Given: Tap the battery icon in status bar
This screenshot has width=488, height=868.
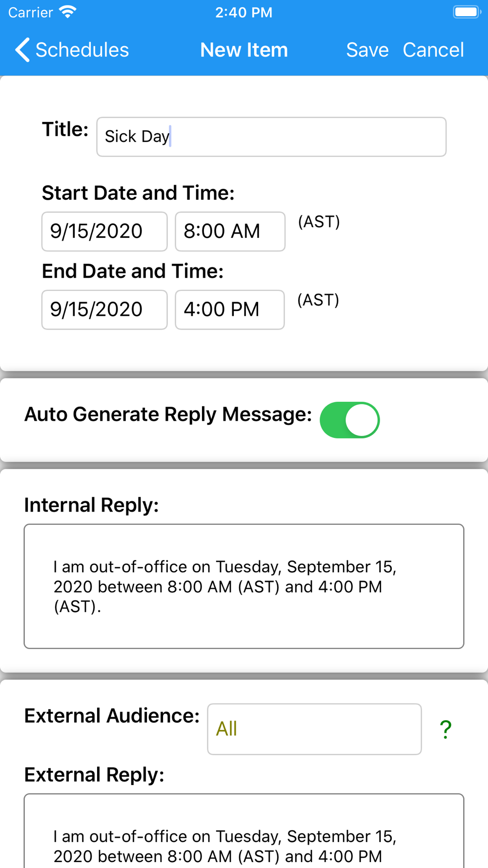Looking at the screenshot, I should 467,12.
